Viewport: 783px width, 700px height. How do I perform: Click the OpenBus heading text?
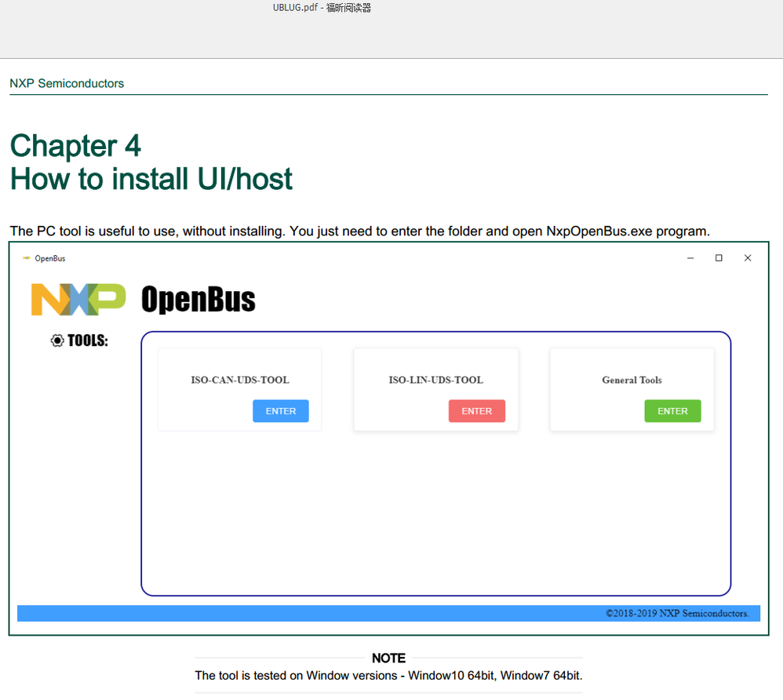198,299
